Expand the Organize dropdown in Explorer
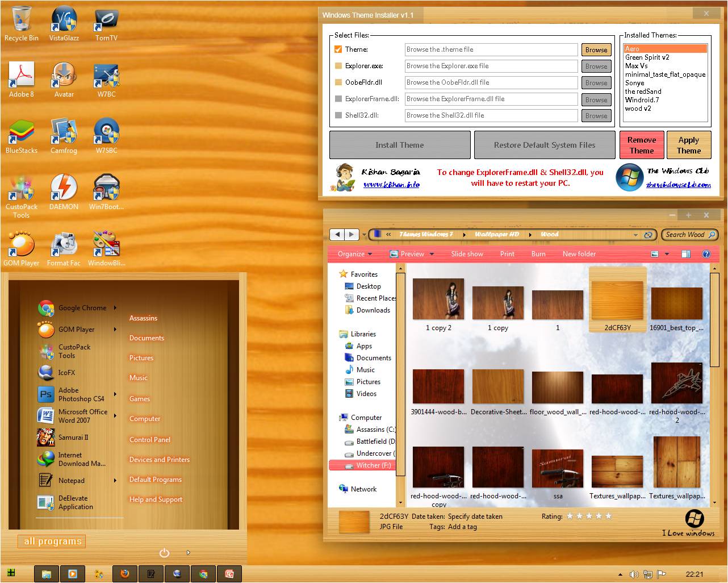 355,254
